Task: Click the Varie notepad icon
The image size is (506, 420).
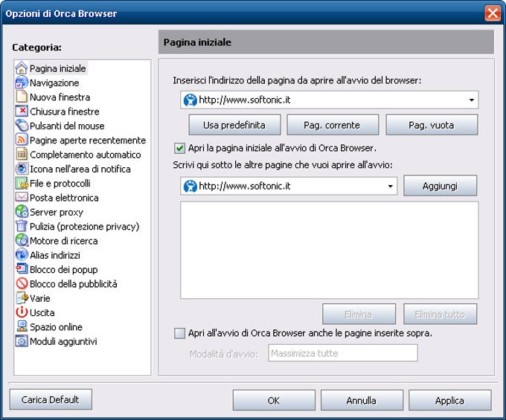Action: pyautogui.click(x=22, y=298)
